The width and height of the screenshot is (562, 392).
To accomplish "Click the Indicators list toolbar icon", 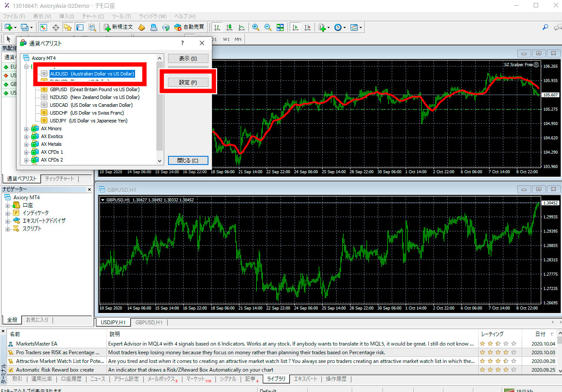I will pos(322,27).
